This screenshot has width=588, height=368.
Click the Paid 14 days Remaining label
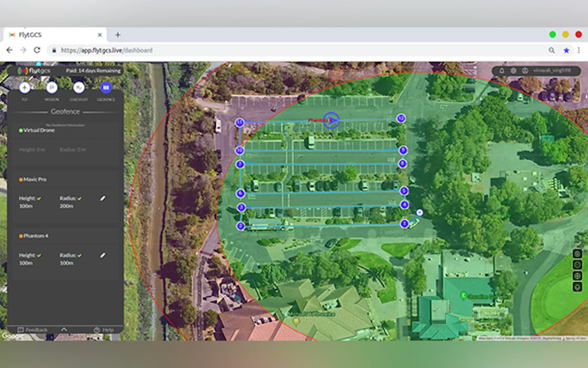(x=93, y=71)
